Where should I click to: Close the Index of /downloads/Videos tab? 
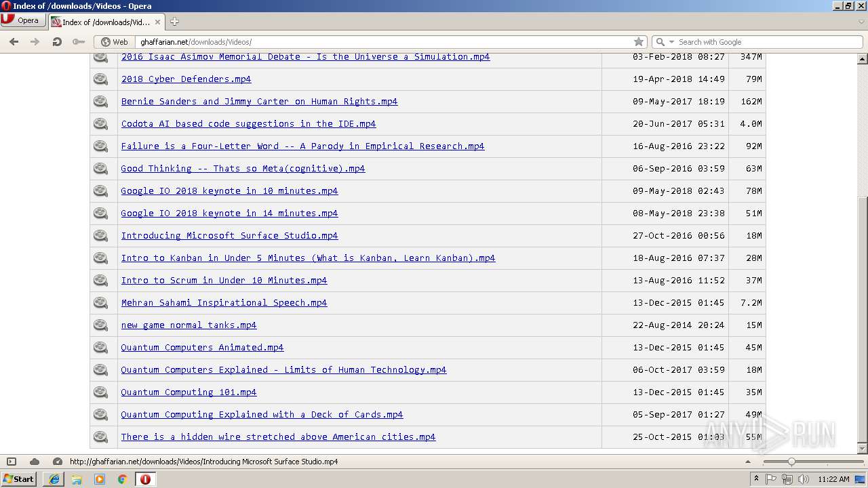coord(157,22)
